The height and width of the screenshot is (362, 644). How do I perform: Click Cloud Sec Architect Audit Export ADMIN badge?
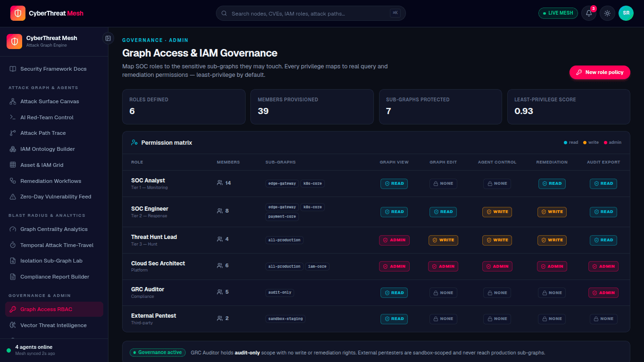[x=603, y=266]
